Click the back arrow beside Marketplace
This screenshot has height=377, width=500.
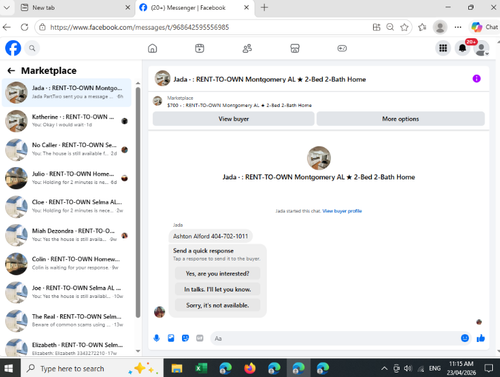[x=11, y=70]
